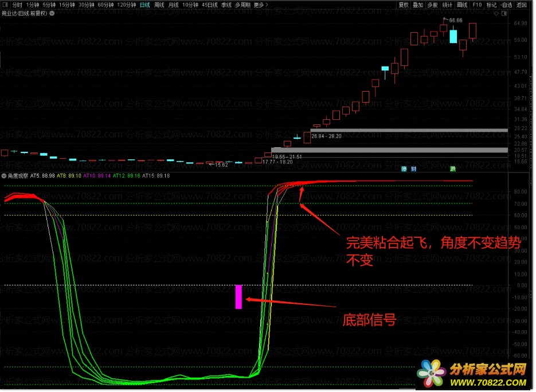Click the 26.84 - 28.20 gap label
Image resolution: width=536 pixels, height=392 pixels.
326,136
